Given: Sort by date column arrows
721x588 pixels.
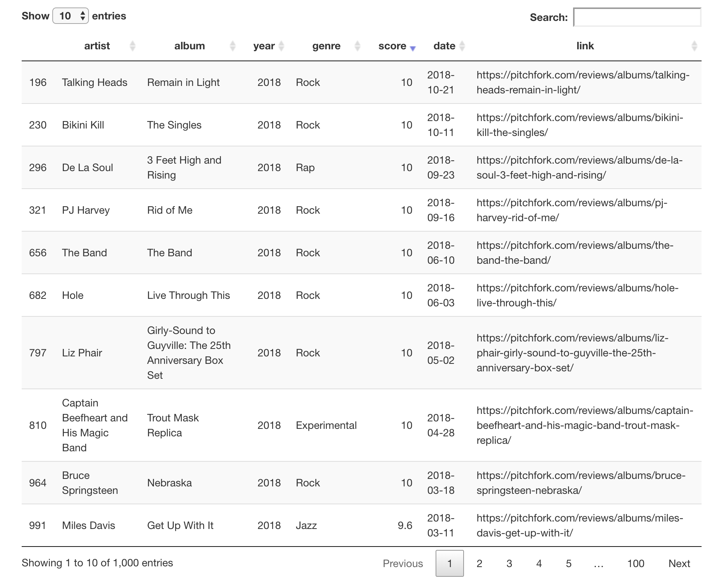Looking at the screenshot, I should click(x=462, y=46).
